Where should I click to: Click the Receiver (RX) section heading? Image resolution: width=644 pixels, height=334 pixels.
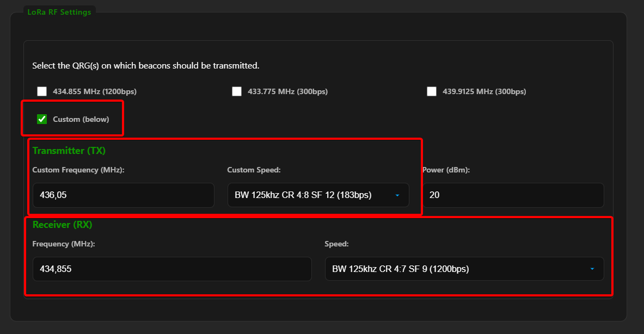(x=62, y=225)
